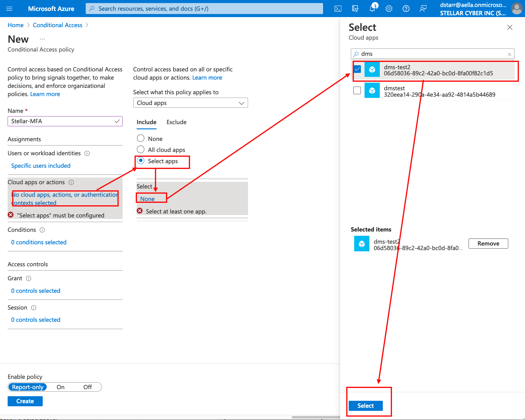Open Cloud Shell from the top bar
Image resolution: width=525 pixels, height=420 pixels.
[x=338, y=9]
